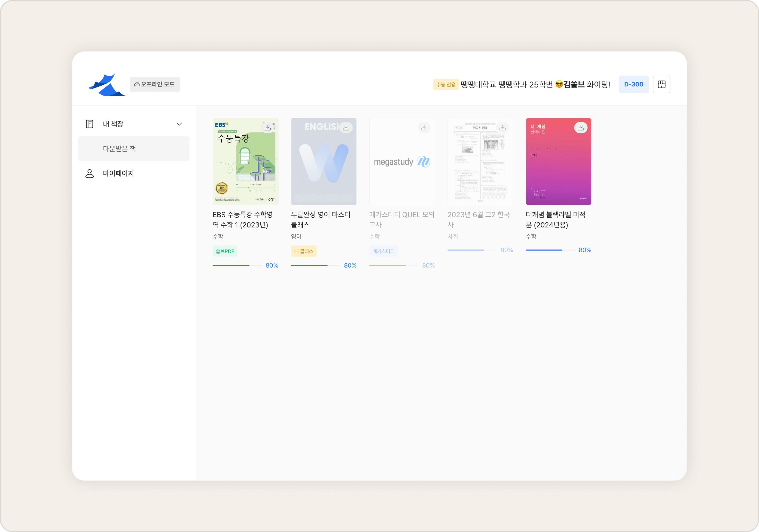Click title EBS 수능특강 수학영역 수학 1
Viewport: 759px width, 532px height.
coord(243,220)
